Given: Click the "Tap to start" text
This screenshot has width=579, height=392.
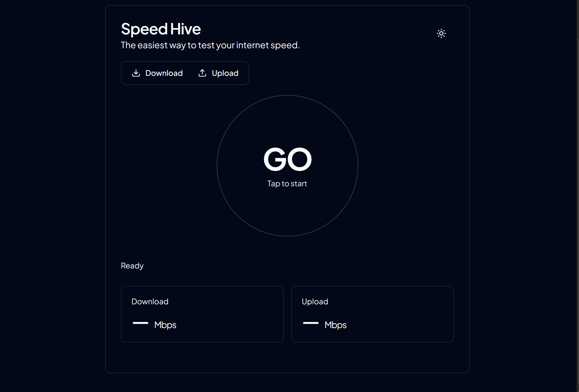Looking at the screenshot, I should point(287,183).
